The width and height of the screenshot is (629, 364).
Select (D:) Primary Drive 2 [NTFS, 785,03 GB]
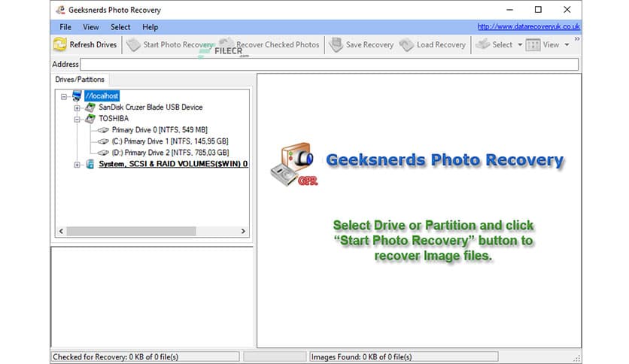[171, 153]
